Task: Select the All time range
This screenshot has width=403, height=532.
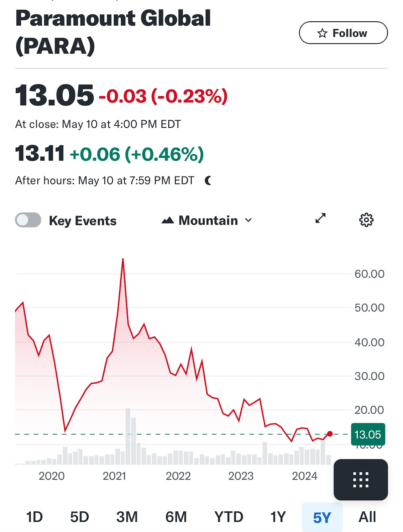Action: coord(367,517)
